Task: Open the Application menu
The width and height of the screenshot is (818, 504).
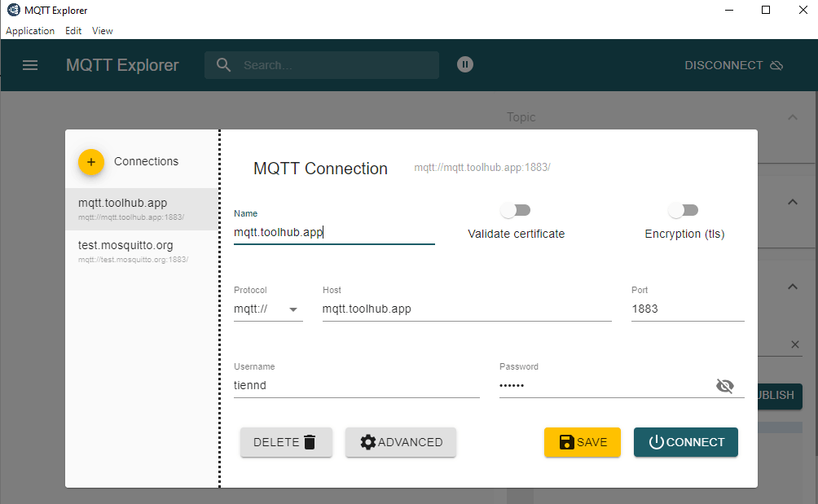Action: 29,31
